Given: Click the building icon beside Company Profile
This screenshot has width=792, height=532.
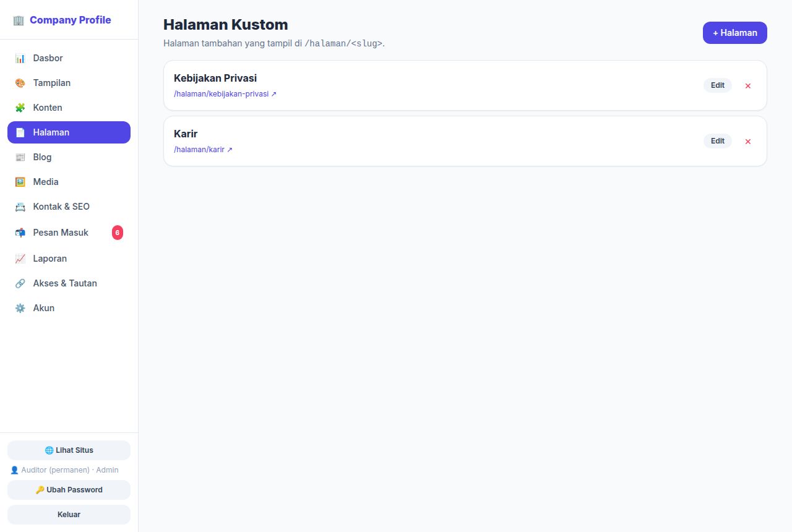Looking at the screenshot, I should coord(19,20).
